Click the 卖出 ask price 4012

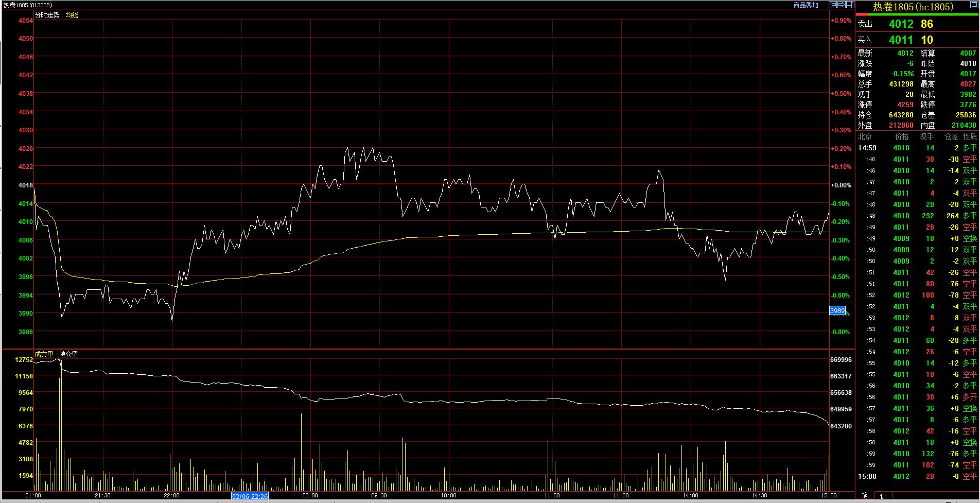901,24
